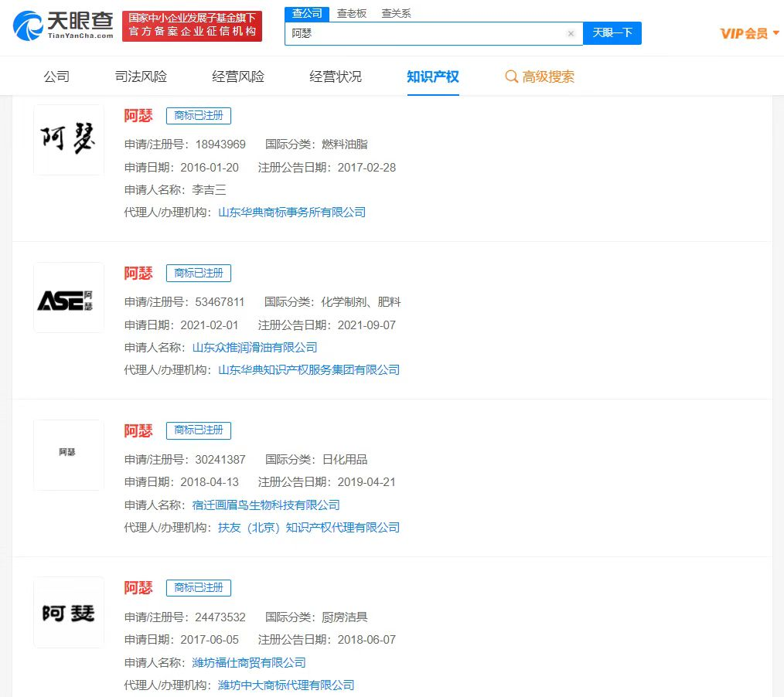The width and height of the screenshot is (784, 697).
Task: Open the 经营状况 tab
Action: 336,76
